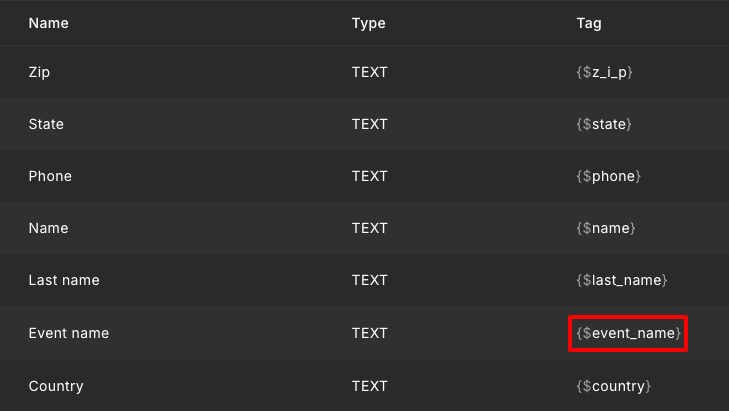Click the {$last_name} tag
This screenshot has height=411, width=729.
pyautogui.click(x=622, y=280)
